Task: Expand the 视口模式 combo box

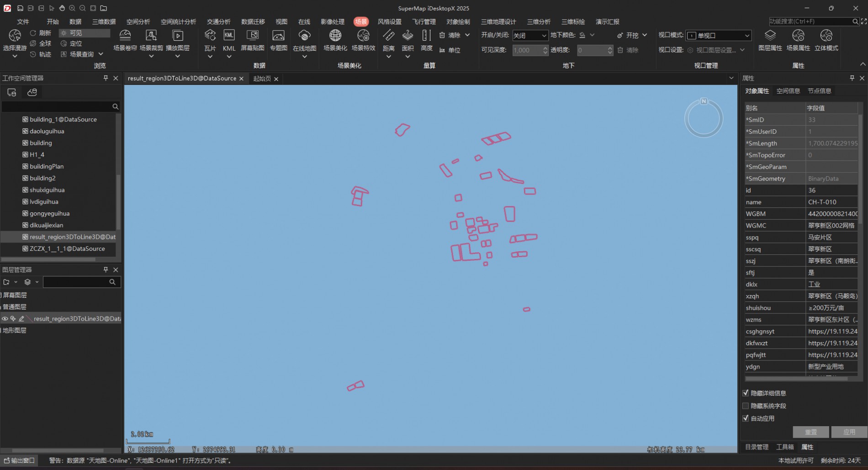Action: (x=718, y=36)
